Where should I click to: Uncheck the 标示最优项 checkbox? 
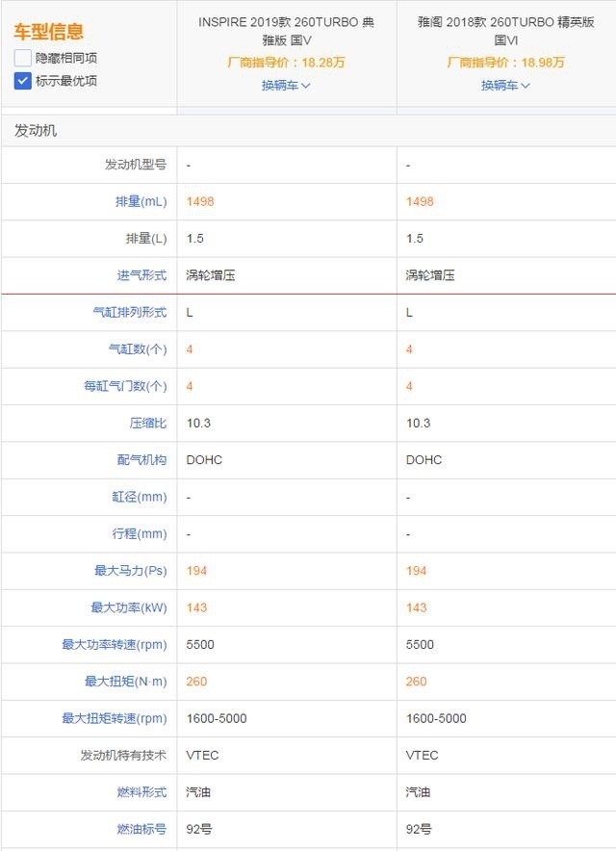point(22,81)
